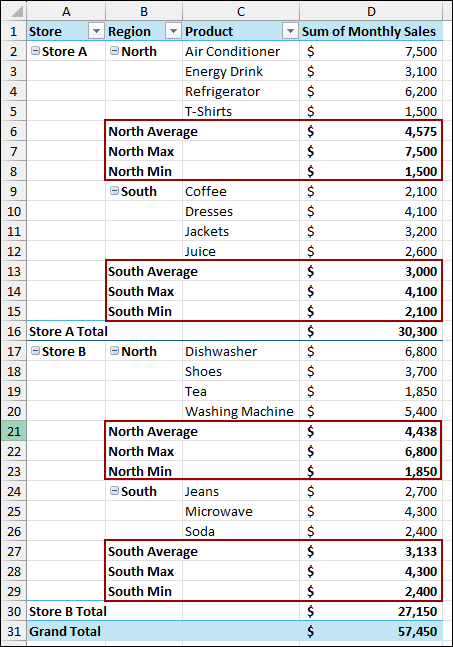453x647 pixels.
Task: Select the 3,000 South Average value
Action: point(371,272)
